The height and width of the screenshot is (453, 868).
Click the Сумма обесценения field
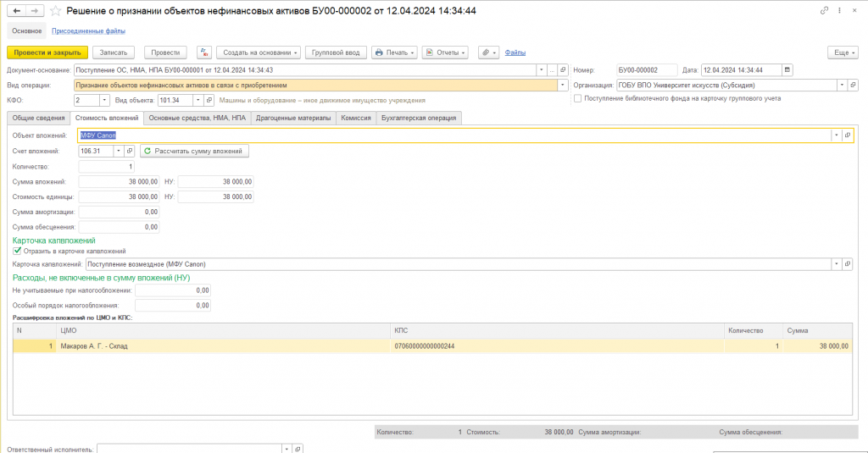click(x=119, y=227)
